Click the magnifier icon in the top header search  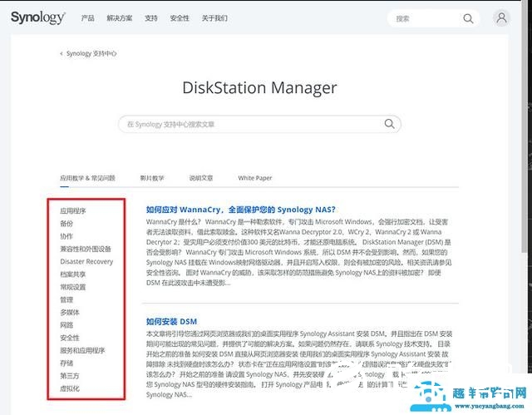(x=468, y=18)
